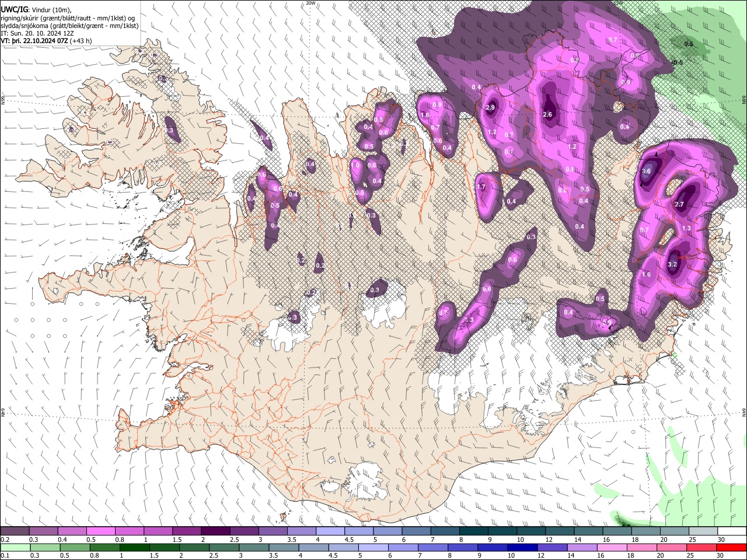
Task: Click the 'IT: Sun. 20. 10. 2024 12Z' line
Action: tap(37, 33)
